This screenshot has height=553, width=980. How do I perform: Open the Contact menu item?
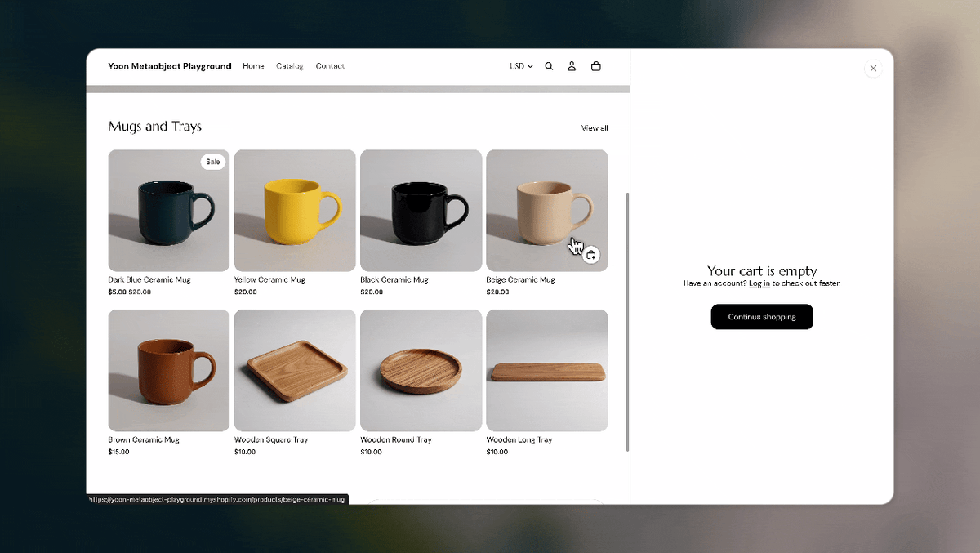click(330, 66)
